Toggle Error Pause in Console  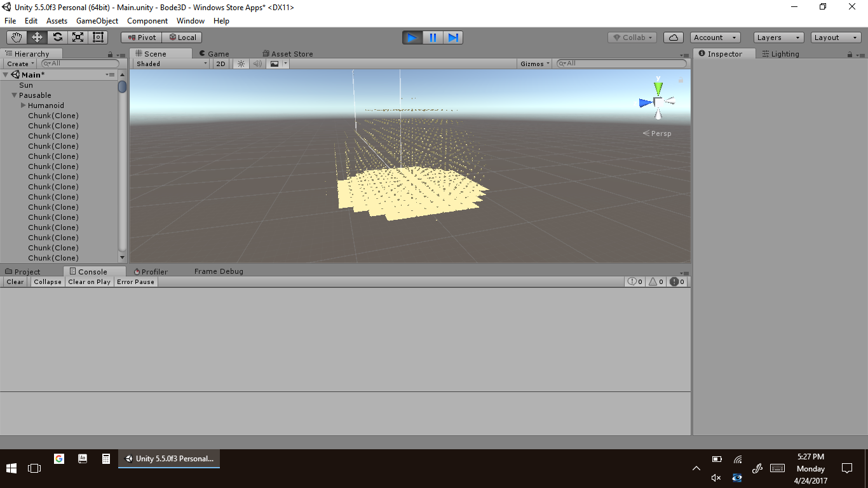pos(135,281)
